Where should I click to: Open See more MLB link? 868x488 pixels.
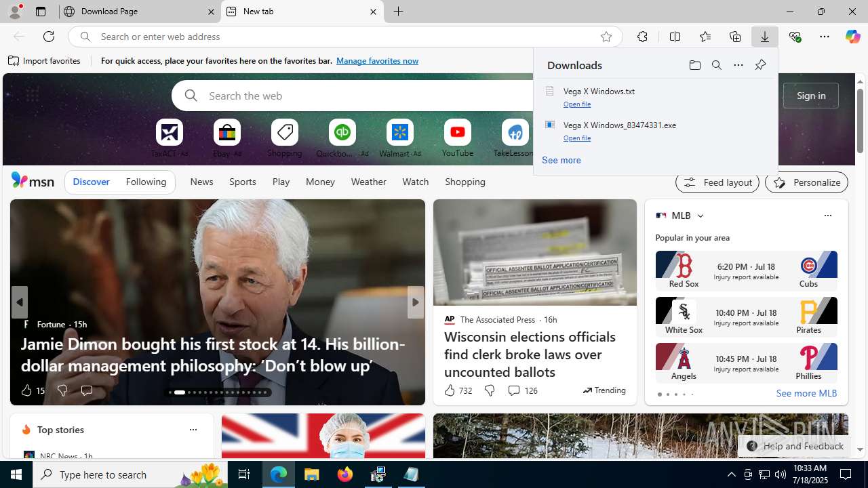point(806,393)
